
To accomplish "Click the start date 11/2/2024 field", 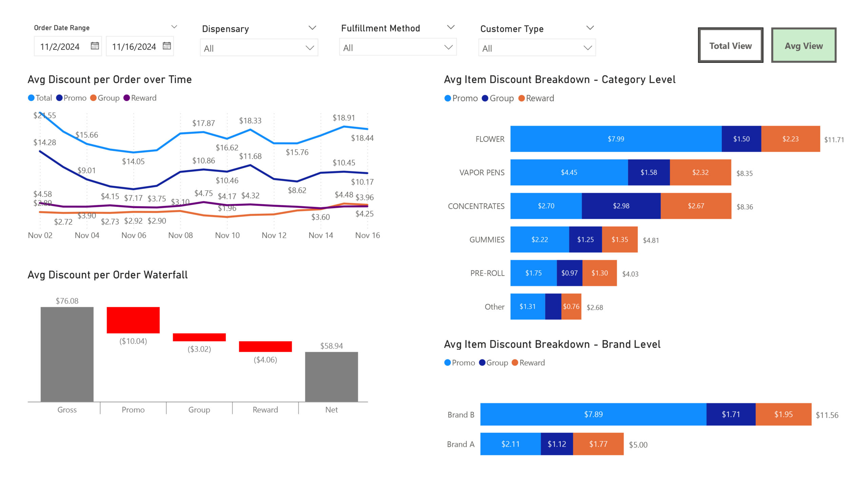I will coord(60,46).
